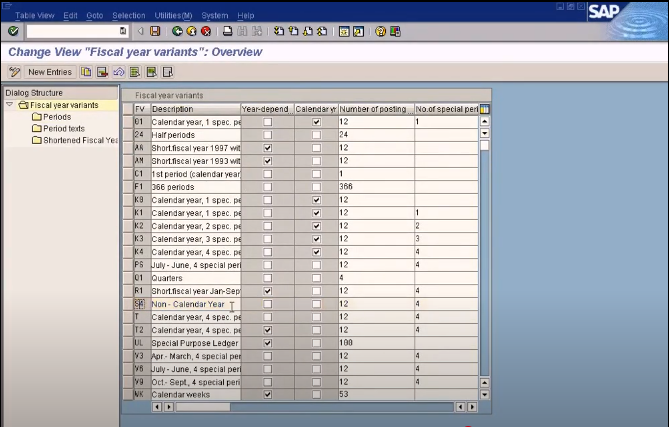Click table scroll up arrow at top
Screen dimensions: 669x427
[x=484, y=121]
